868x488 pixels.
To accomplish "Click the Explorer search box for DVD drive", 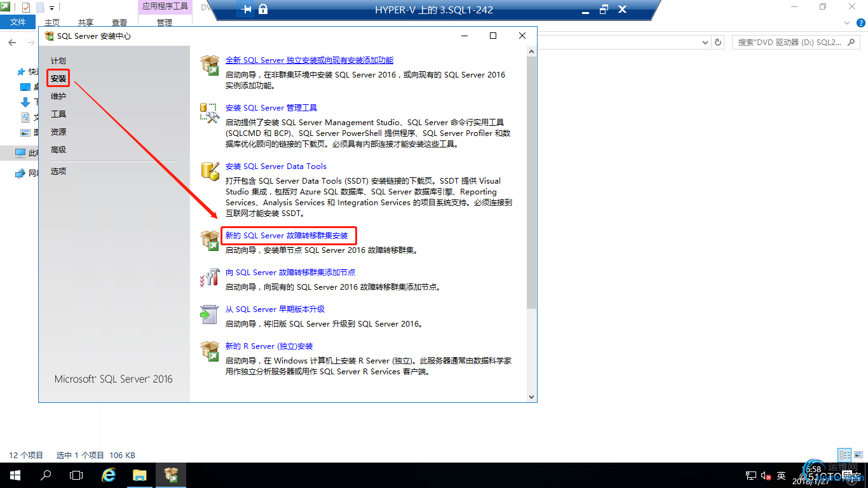I will coord(797,43).
